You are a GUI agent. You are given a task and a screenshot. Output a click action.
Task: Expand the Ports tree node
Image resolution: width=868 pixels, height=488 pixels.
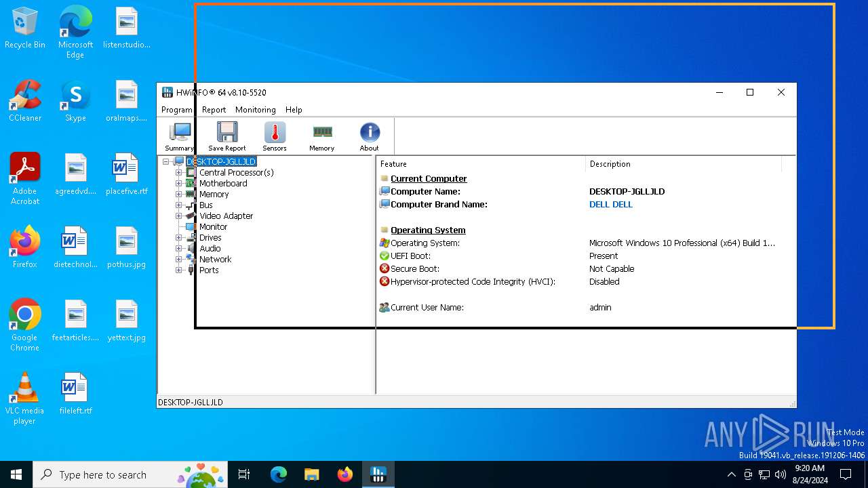pyautogui.click(x=179, y=270)
